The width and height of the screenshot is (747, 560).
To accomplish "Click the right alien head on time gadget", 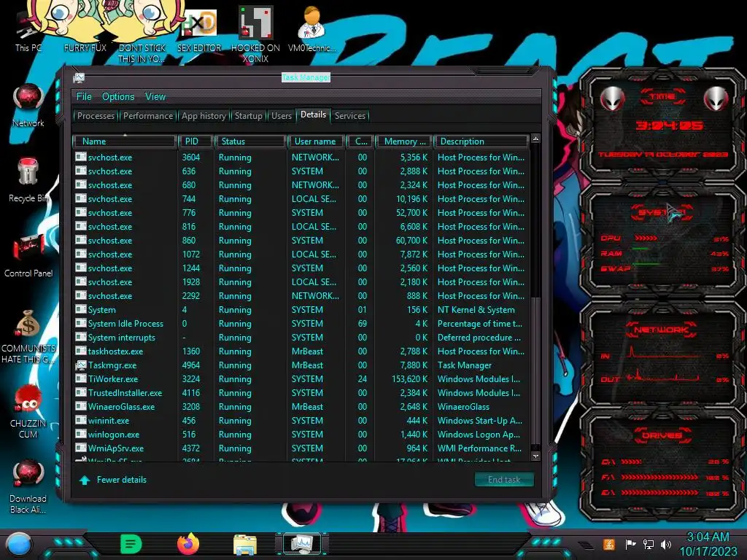I will click(x=716, y=98).
